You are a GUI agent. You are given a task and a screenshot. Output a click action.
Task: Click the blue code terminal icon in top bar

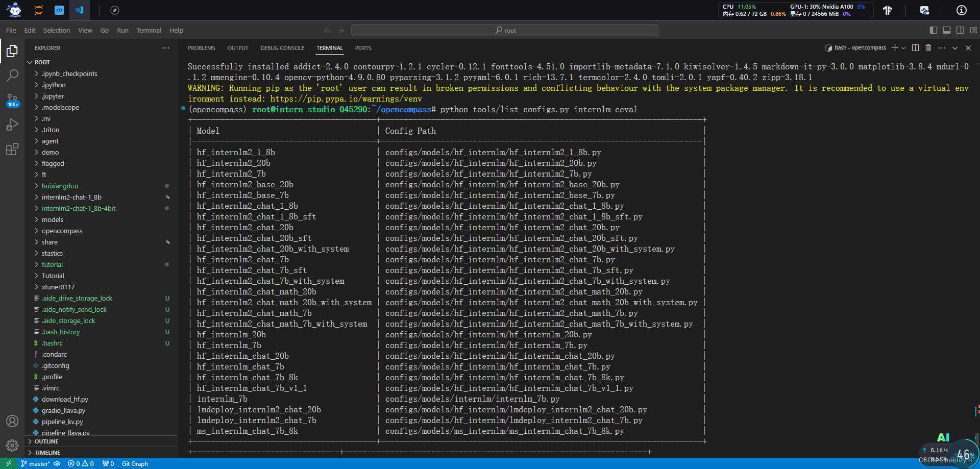click(x=59, y=10)
